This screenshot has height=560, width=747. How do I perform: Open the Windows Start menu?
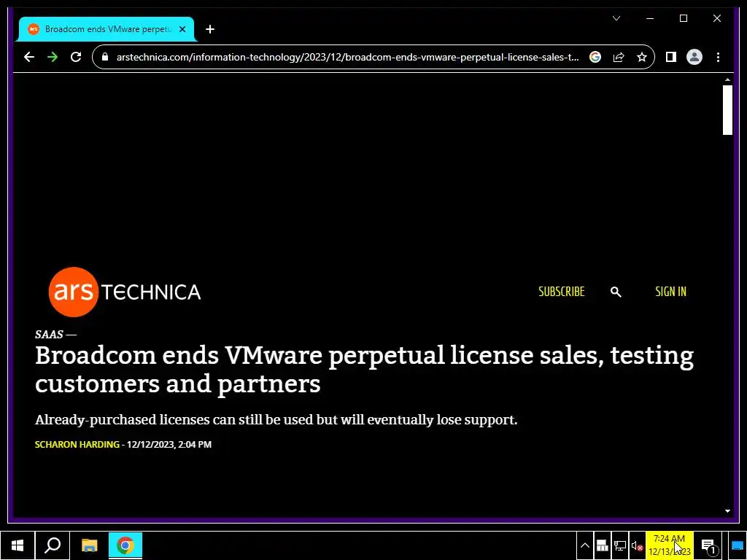18,545
